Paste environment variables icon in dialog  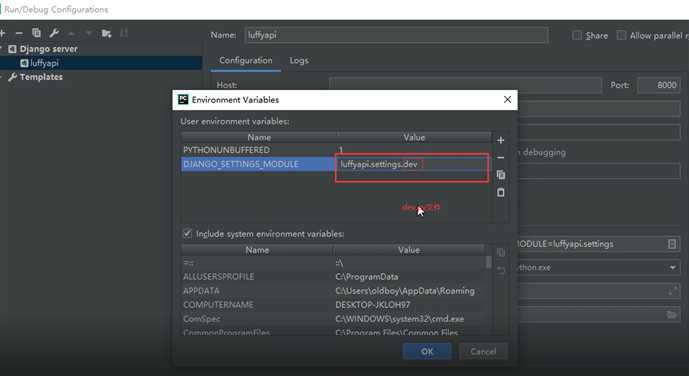pyautogui.click(x=500, y=192)
